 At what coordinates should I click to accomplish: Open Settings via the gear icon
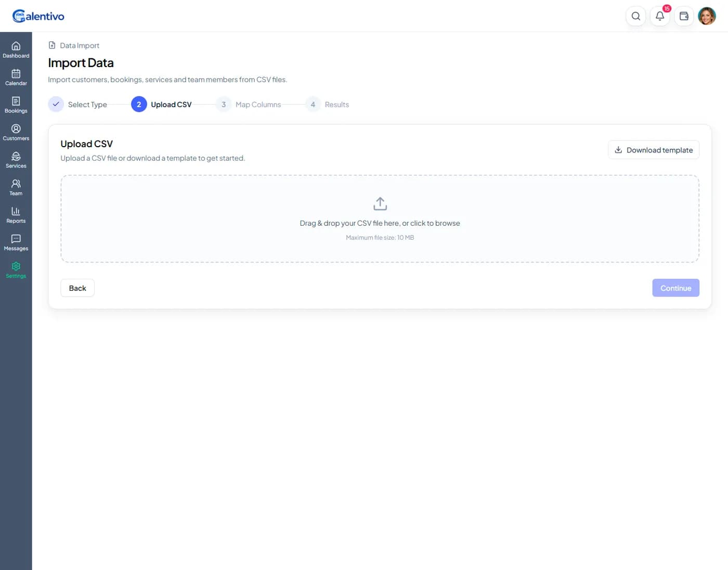click(16, 269)
